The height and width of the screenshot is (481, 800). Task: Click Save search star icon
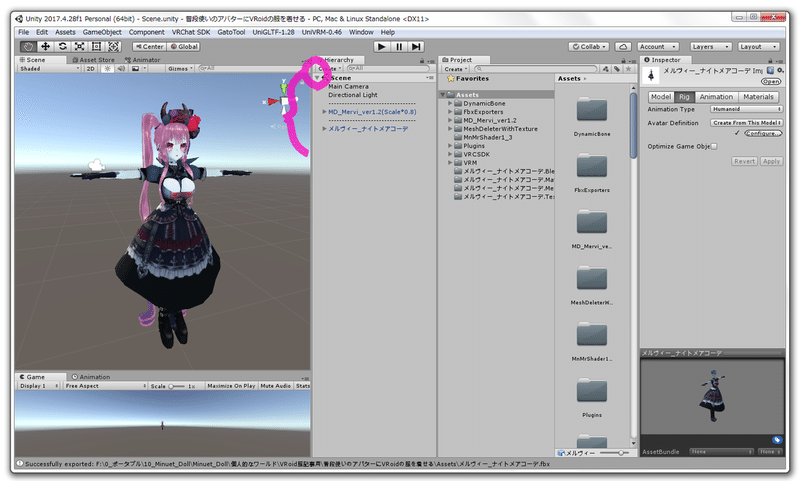(629, 69)
